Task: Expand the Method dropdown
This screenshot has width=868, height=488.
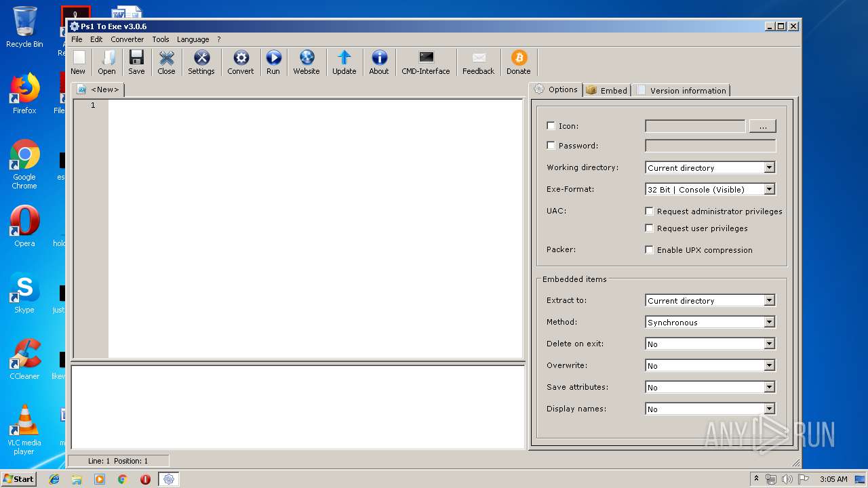Action: point(769,322)
